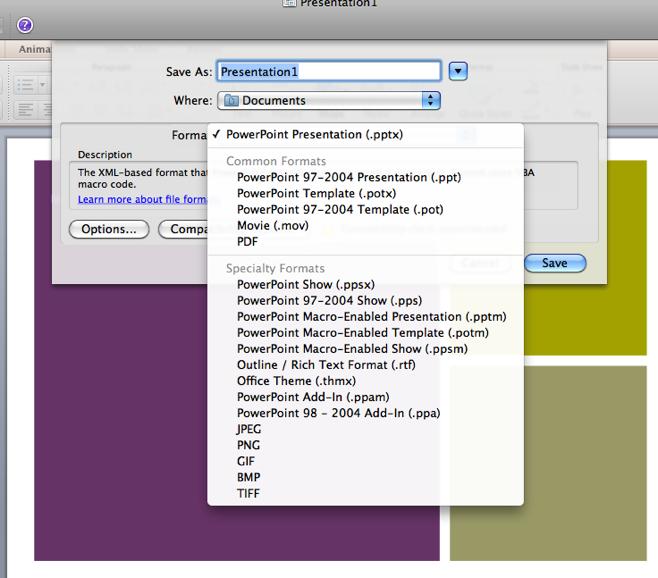Select PowerPoint Macro-Enabled Template (.potm)
This screenshot has width=658, height=578.
click(x=365, y=333)
